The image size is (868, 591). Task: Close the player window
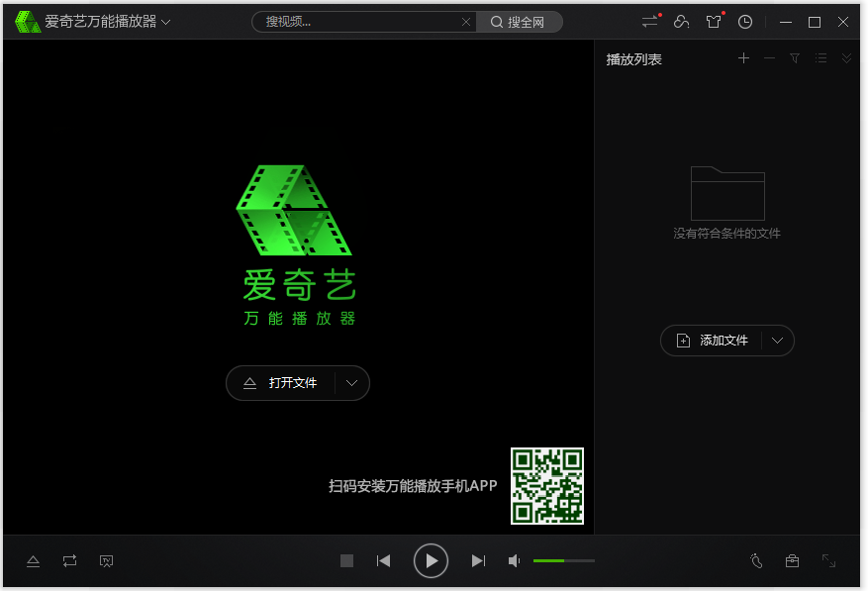point(843,22)
